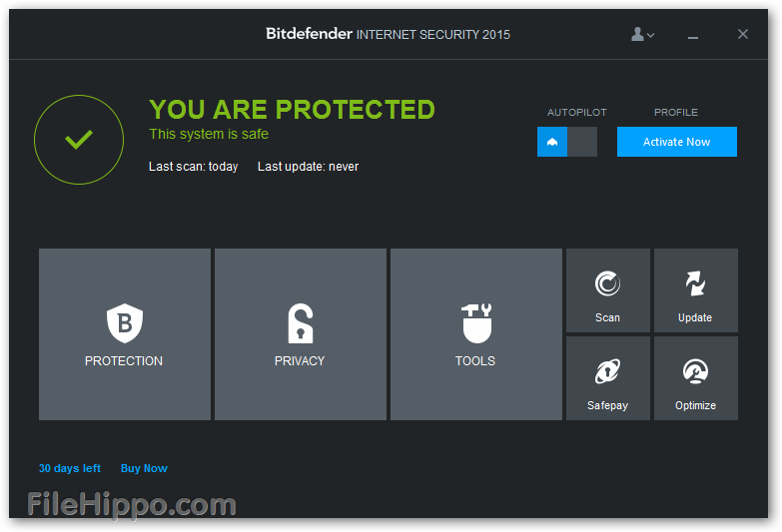Viewport: 782px width, 532px height.
Task: Click the Tools wrench icon
Action: (475, 323)
